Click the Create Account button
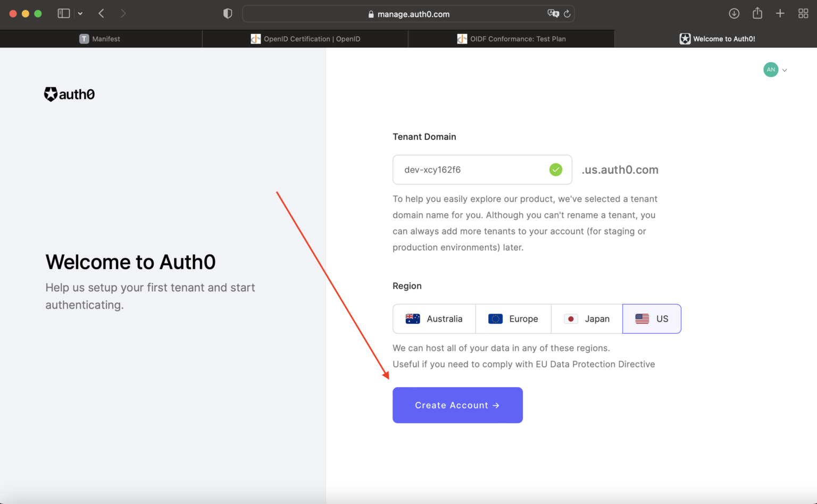 (457, 405)
